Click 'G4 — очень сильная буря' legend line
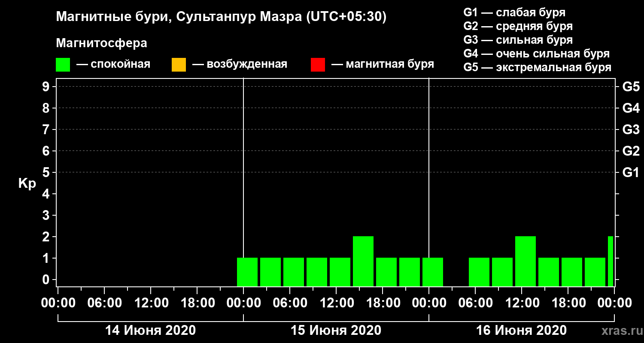The height and width of the screenshot is (343, 644). 537,54
